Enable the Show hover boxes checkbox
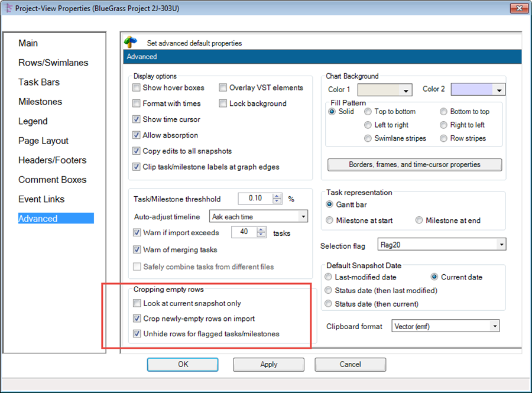532x393 pixels. pyautogui.click(x=137, y=87)
